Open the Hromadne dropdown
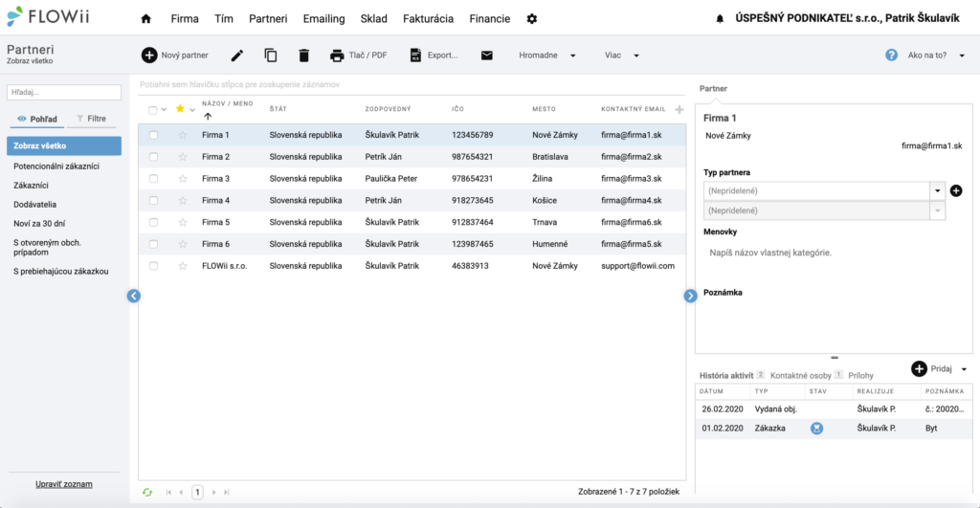 click(546, 55)
